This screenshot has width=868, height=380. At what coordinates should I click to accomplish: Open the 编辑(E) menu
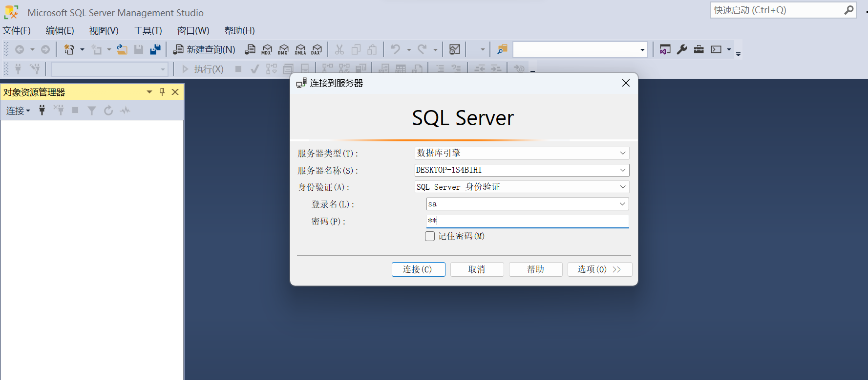tap(60, 31)
